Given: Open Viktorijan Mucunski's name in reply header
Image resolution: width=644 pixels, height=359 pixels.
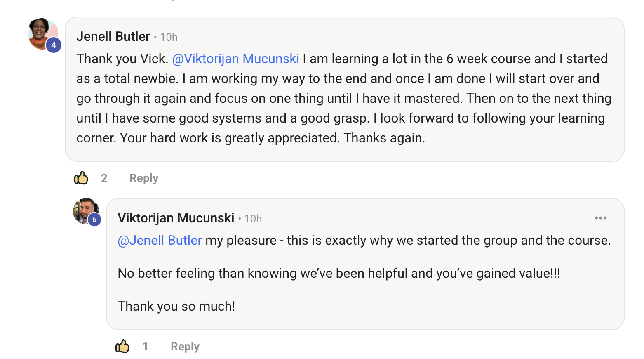Looking at the screenshot, I should [176, 218].
